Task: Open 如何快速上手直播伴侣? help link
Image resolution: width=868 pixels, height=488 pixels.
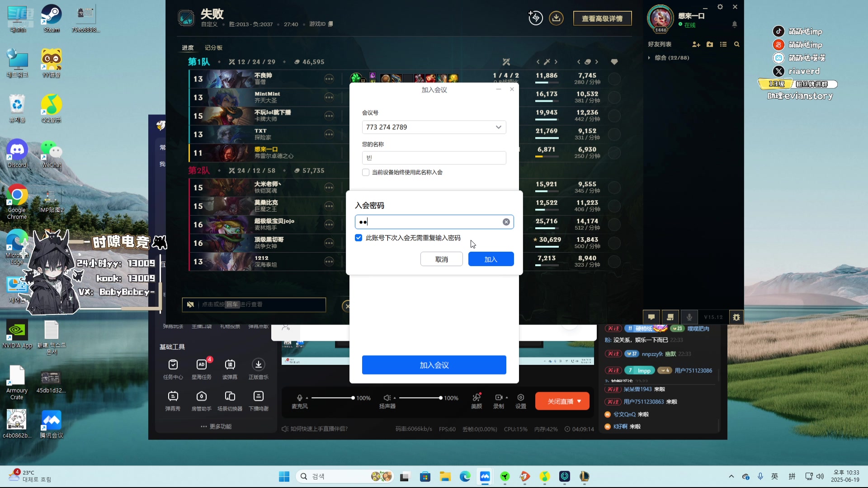Action: (315, 429)
